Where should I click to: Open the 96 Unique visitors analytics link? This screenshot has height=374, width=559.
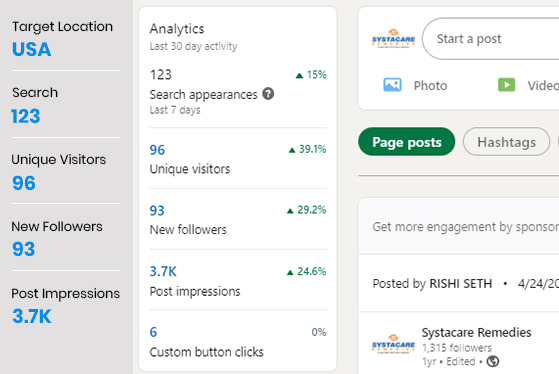(190, 159)
